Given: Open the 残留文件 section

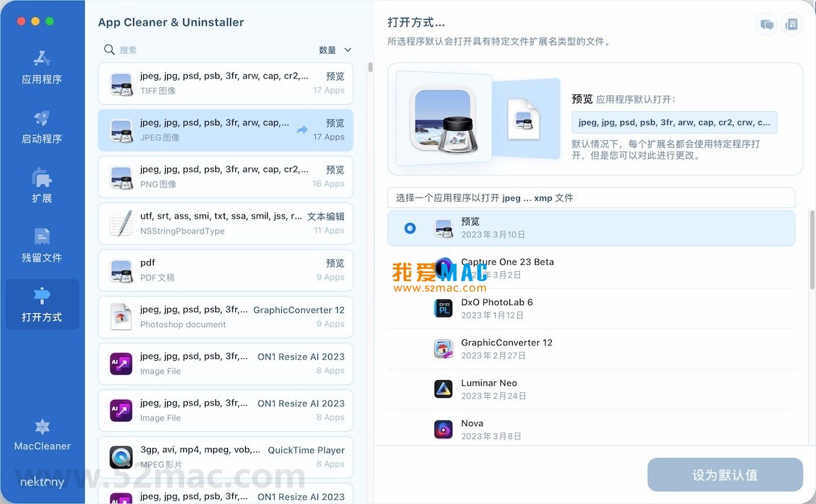Looking at the screenshot, I should tap(42, 246).
